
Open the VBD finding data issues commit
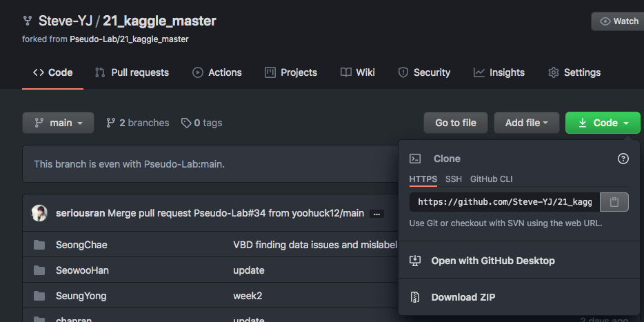click(x=315, y=245)
